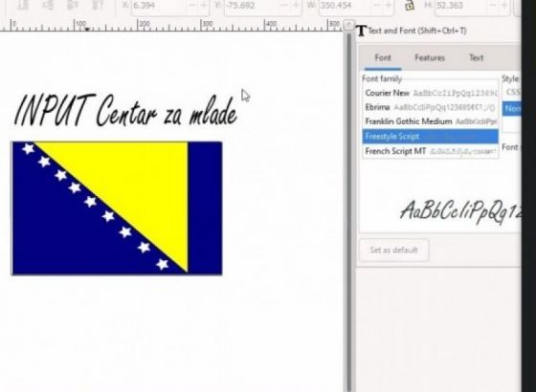Click into the W width value field
Viewport: 536px width, 392px height.
(346, 6)
